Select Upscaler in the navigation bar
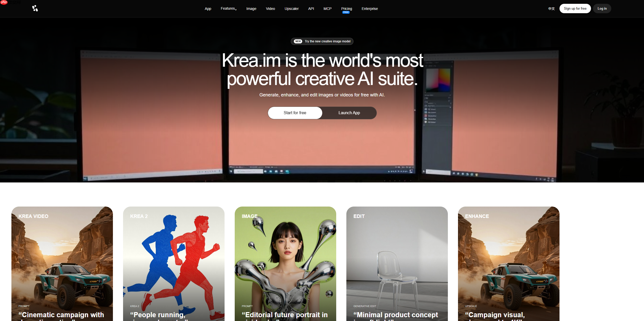644x321 pixels. click(x=292, y=9)
